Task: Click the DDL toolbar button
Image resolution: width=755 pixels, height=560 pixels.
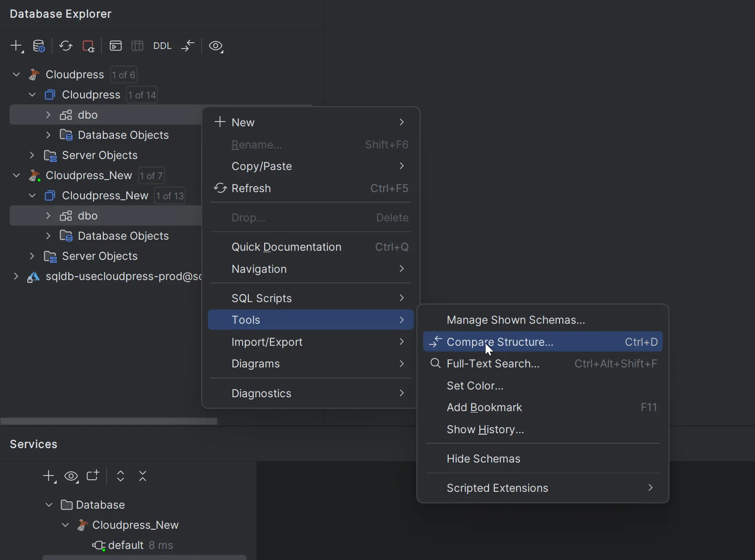Action: click(162, 46)
